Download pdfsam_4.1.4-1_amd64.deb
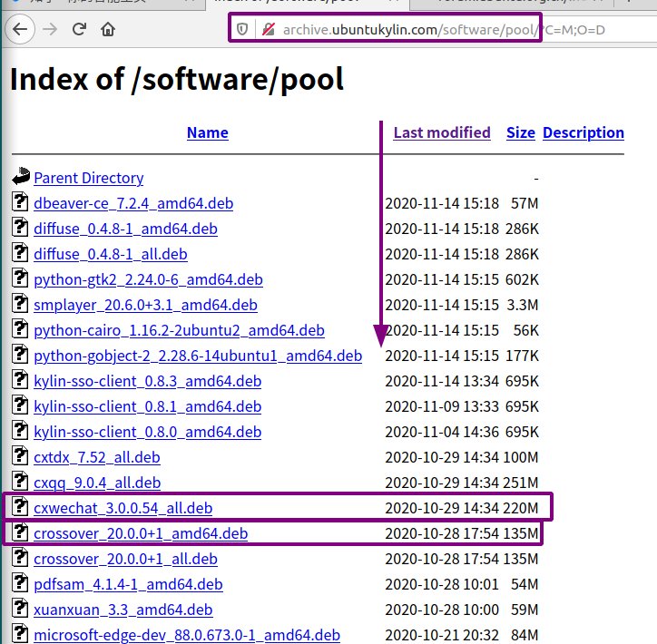The width and height of the screenshot is (657, 644). tap(128, 584)
